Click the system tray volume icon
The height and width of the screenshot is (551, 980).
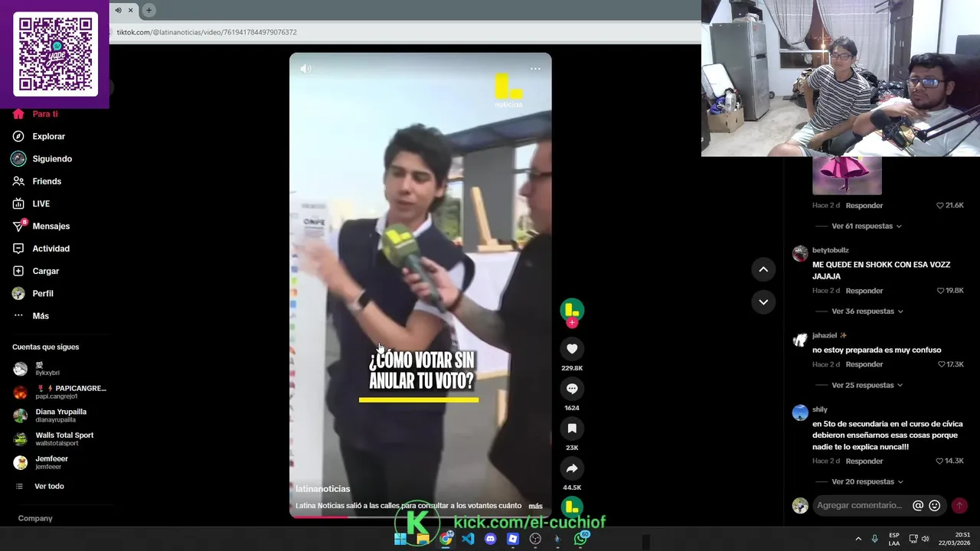925,539
